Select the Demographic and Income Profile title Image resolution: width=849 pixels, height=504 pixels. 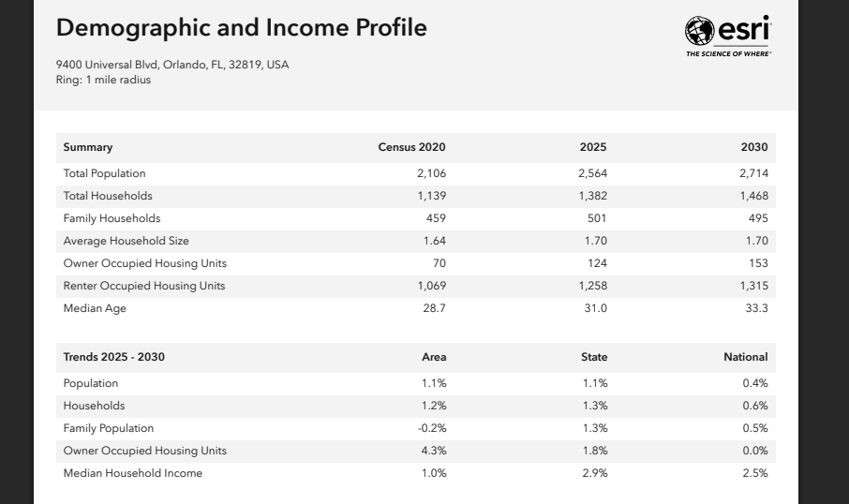242,27
